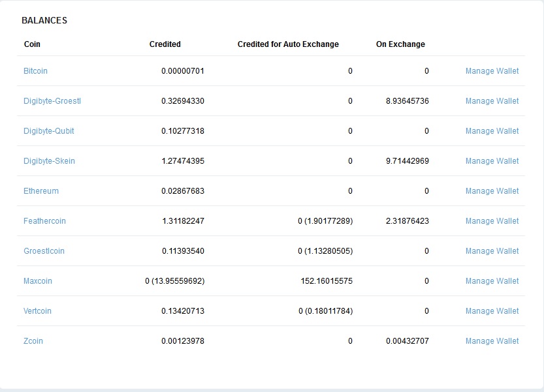Select on exchange value 9.71442969
The width and height of the screenshot is (544, 392).
click(408, 161)
